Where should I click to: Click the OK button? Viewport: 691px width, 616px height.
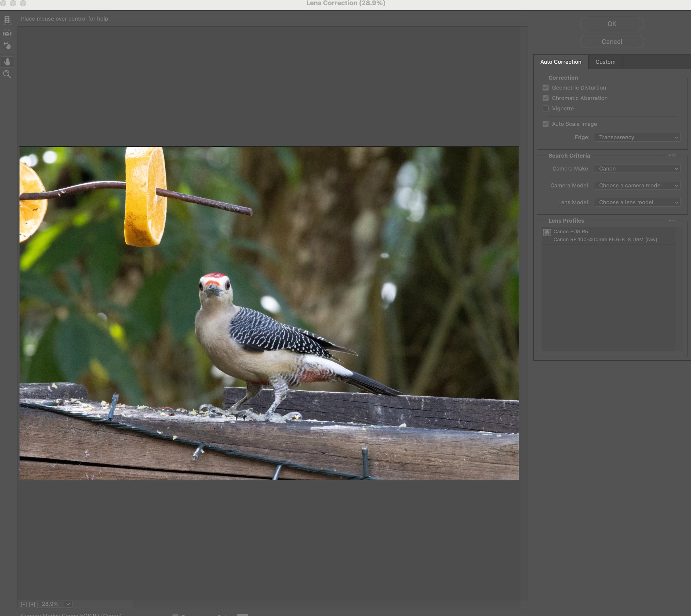pyautogui.click(x=612, y=24)
